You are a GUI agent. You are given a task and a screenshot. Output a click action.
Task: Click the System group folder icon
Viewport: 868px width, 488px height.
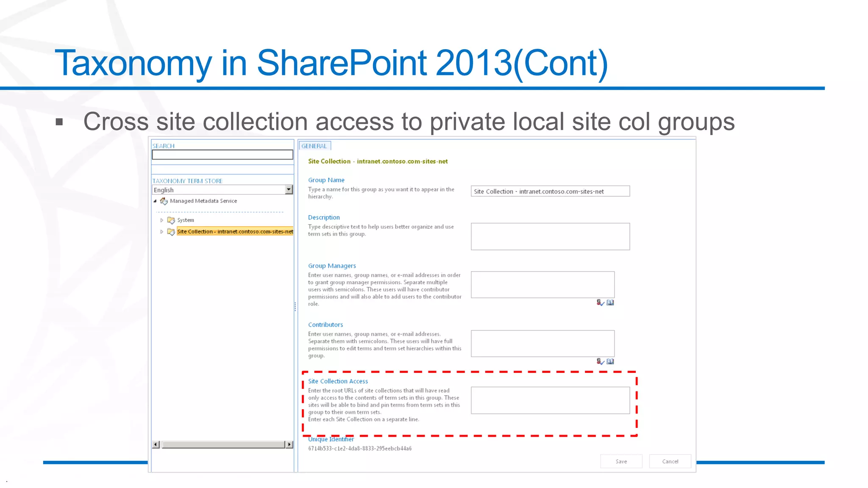[171, 220]
